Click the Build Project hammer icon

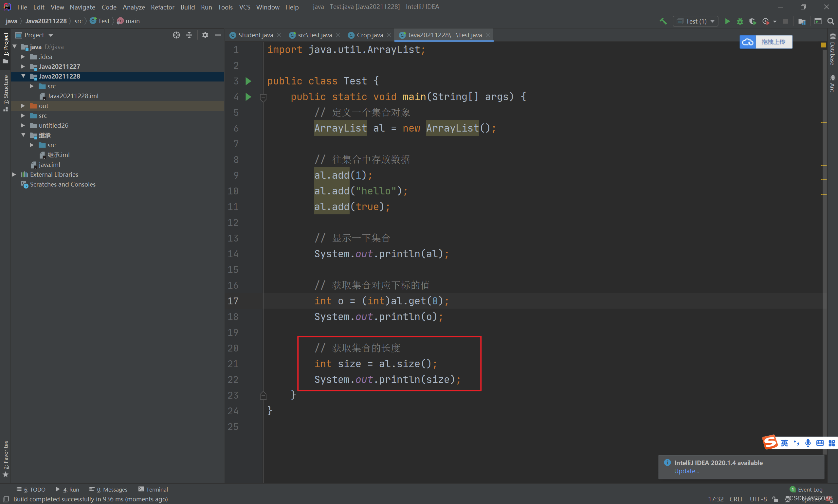663,21
